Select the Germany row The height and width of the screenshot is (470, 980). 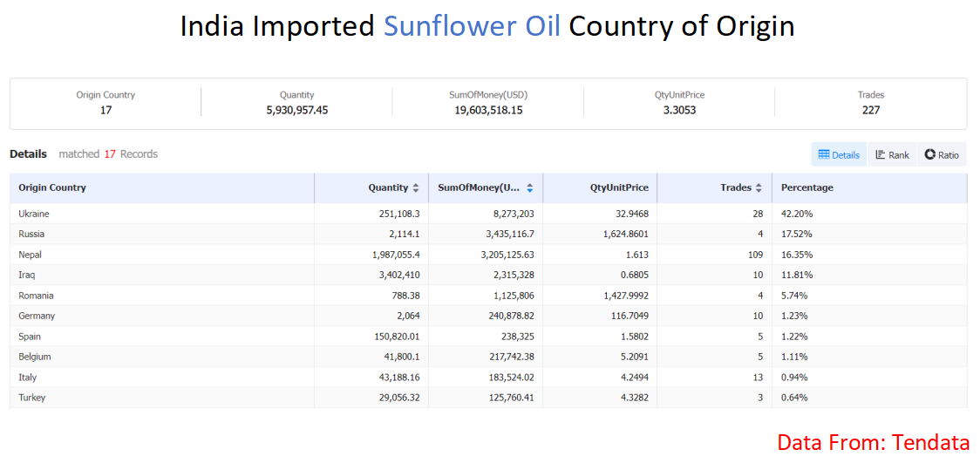pos(489,316)
